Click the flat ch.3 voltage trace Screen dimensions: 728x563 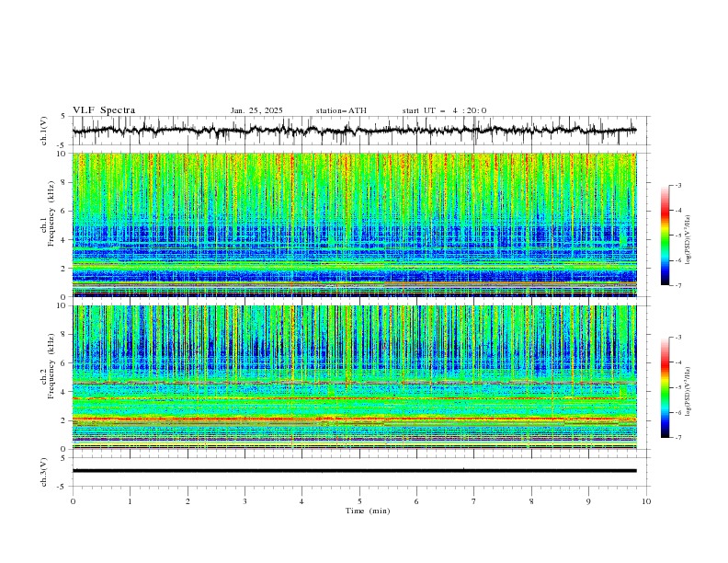pyautogui.click(x=355, y=471)
